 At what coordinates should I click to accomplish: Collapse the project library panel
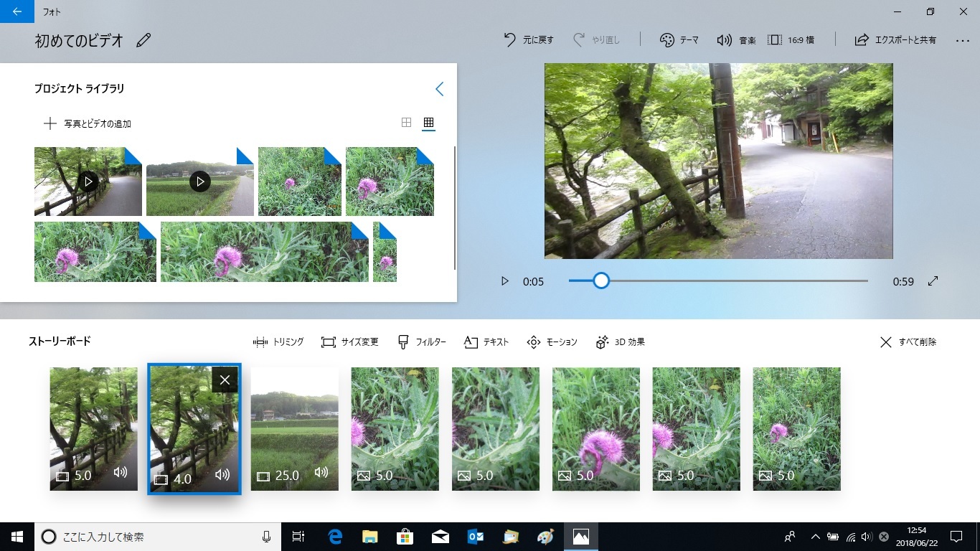coord(439,89)
